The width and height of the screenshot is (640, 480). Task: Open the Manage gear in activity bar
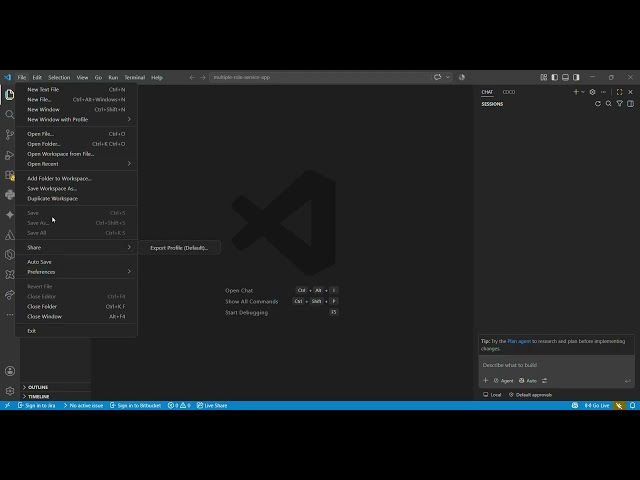tap(10, 391)
